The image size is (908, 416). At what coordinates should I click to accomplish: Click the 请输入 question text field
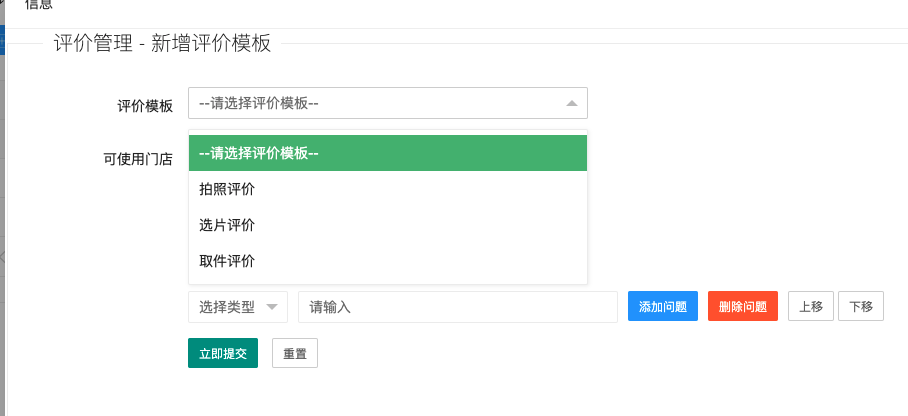pyautogui.click(x=457, y=307)
